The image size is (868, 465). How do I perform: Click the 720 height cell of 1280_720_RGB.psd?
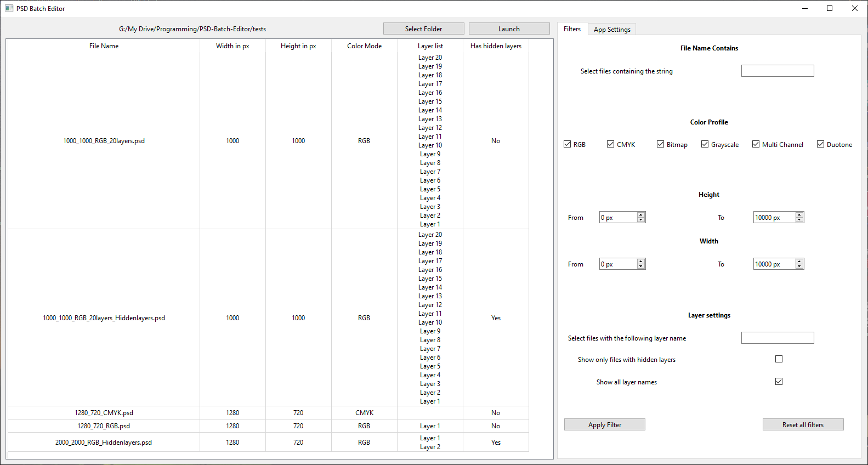point(298,426)
